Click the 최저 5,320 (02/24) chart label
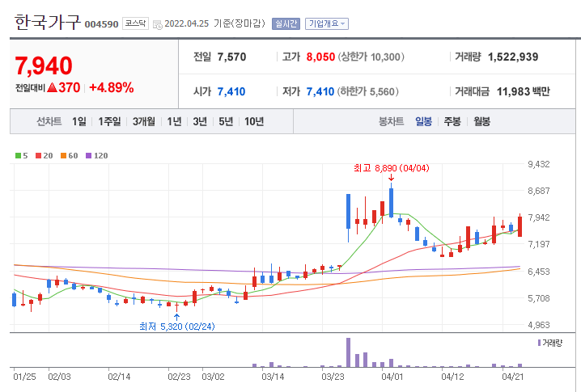 point(177,326)
